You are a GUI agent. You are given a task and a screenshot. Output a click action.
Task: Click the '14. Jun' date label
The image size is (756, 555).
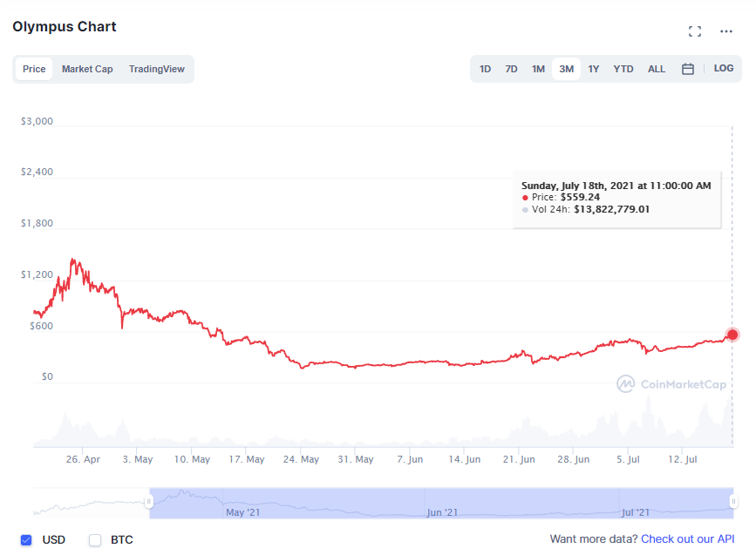464,460
